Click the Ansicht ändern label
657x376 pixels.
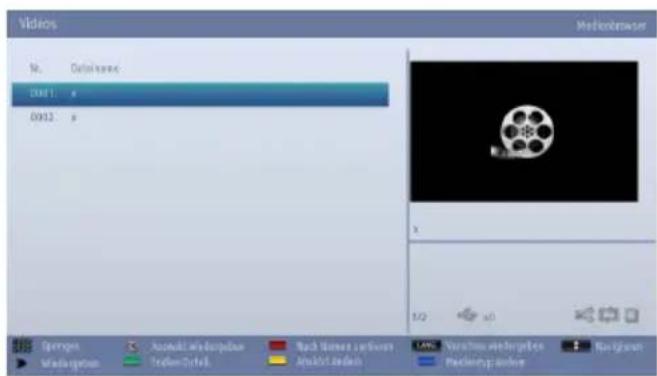point(329,361)
